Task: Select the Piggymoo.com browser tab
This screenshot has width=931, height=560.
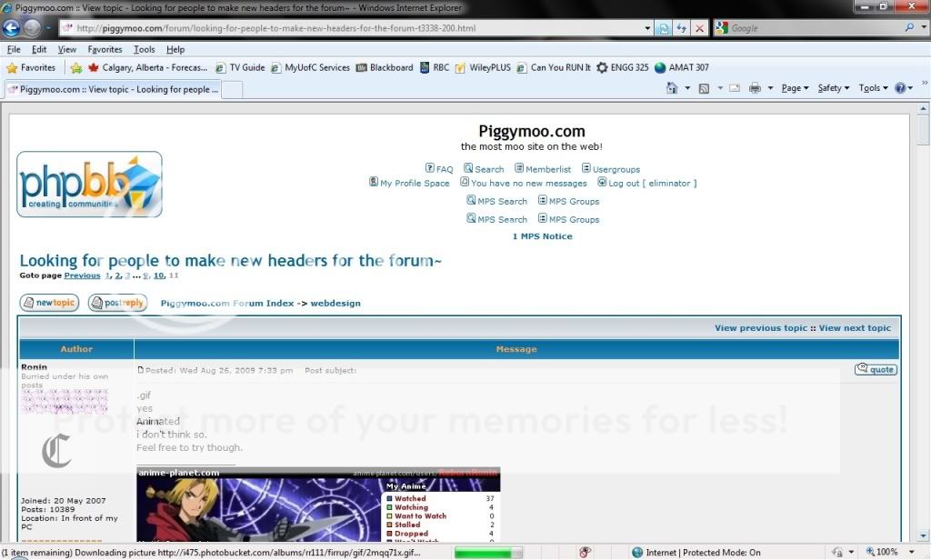Action: pyautogui.click(x=113, y=90)
